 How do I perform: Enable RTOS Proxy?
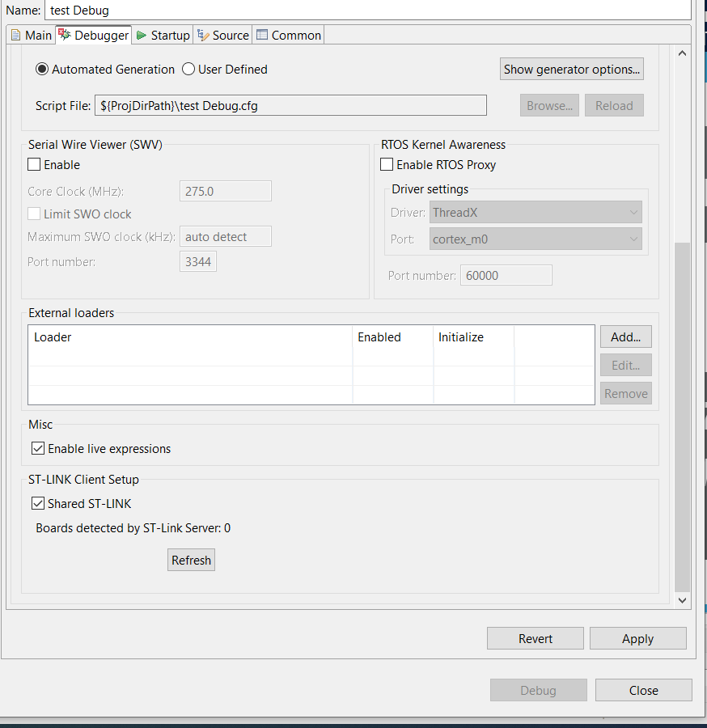387,164
